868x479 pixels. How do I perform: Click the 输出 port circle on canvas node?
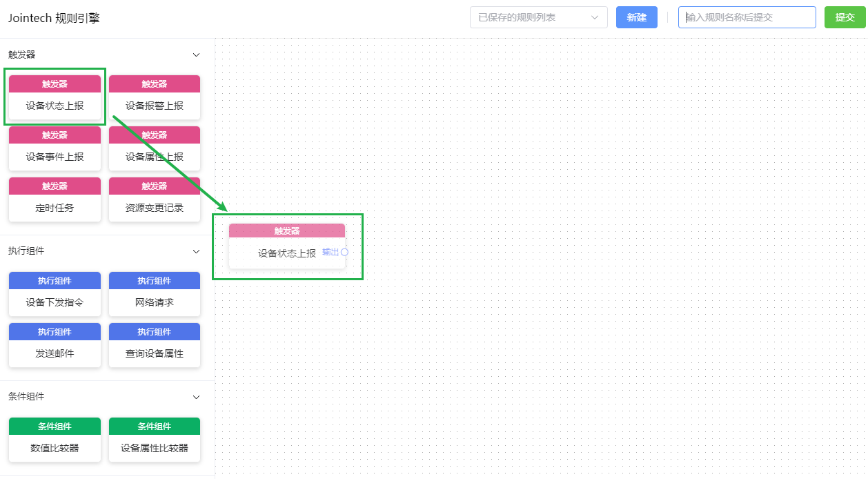344,252
